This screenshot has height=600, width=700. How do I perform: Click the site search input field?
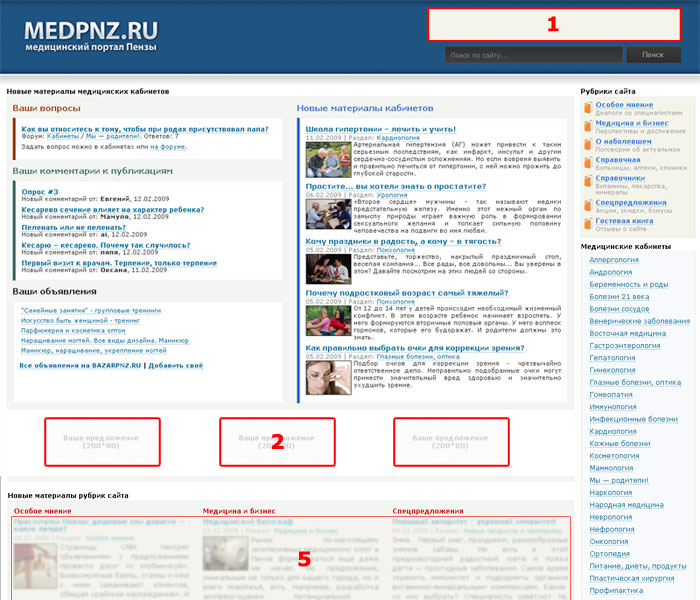533,55
